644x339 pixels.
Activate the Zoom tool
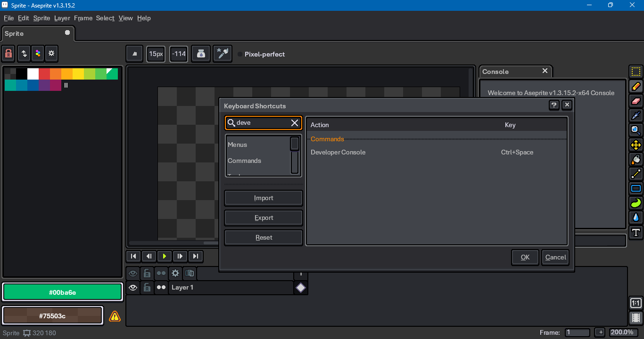point(636,130)
